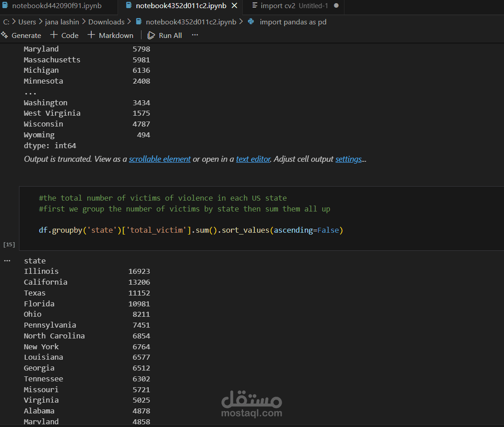Open Users breadcrumb segment

tap(27, 22)
